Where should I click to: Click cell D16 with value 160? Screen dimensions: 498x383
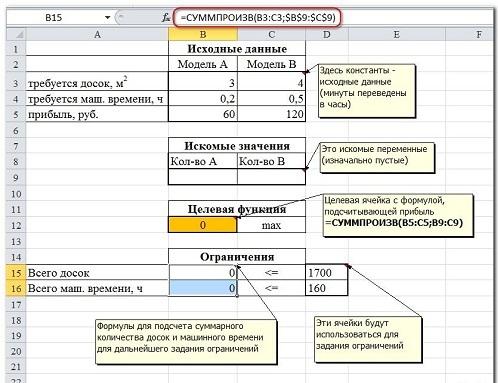coord(327,288)
